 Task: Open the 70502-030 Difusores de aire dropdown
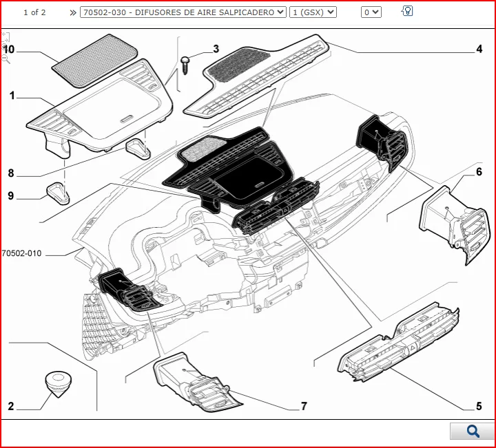(x=183, y=12)
